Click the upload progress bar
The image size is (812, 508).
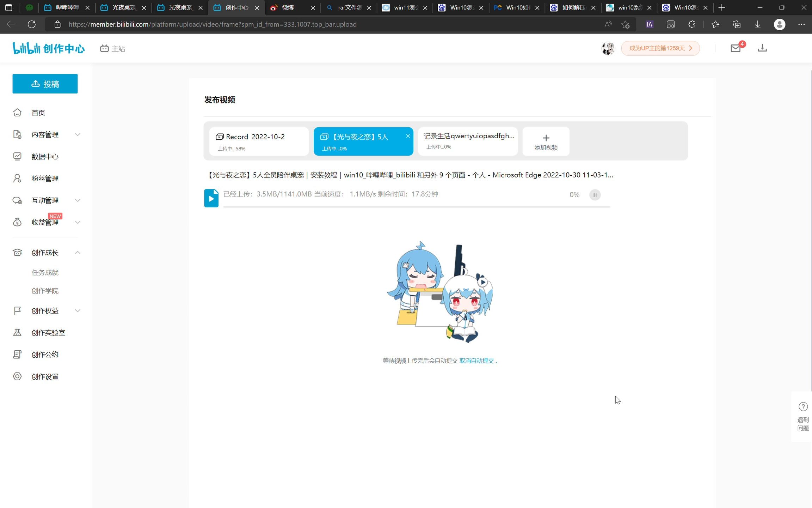(417, 207)
